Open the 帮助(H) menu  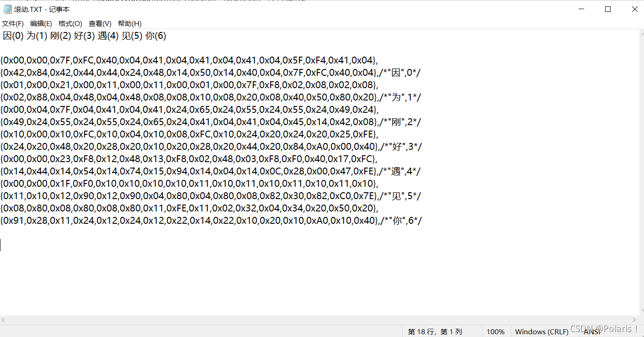130,24
